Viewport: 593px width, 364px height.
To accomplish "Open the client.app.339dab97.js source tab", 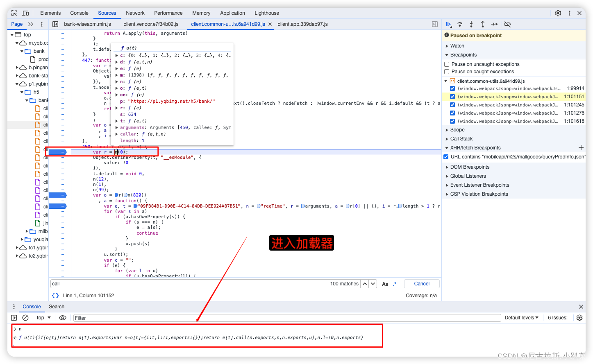I will pos(304,24).
